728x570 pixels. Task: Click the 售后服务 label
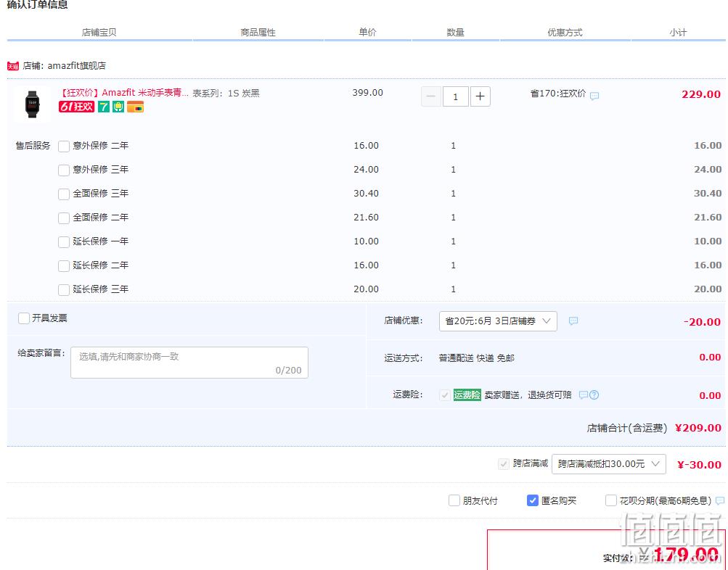tap(33, 146)
